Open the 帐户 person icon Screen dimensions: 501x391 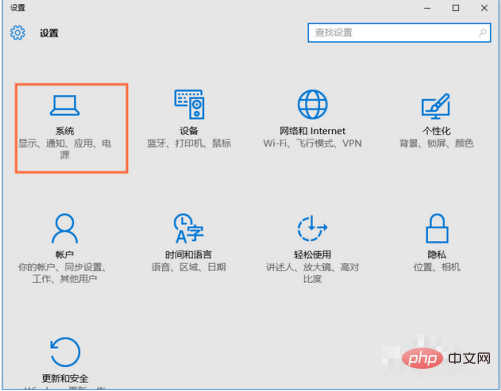point(65,228)
